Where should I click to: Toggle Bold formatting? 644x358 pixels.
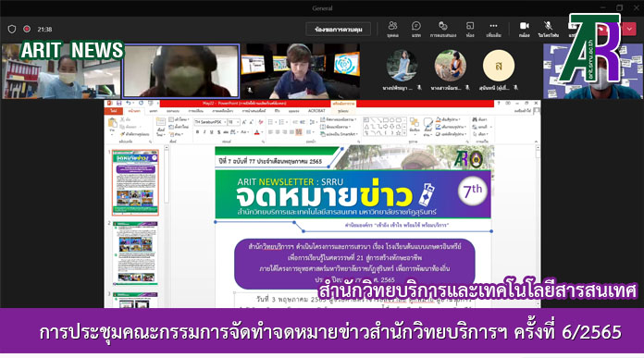[198, 131]
